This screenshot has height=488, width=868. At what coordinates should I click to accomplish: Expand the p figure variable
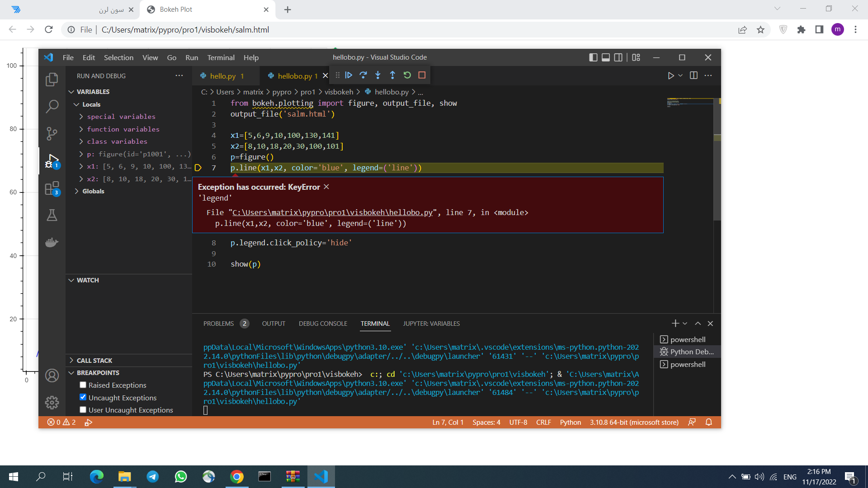coord(81,154)
